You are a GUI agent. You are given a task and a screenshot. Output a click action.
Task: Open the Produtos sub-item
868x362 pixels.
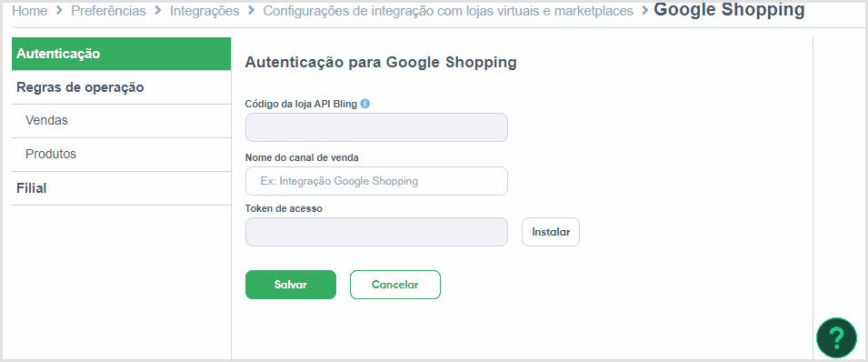point(121,155)
